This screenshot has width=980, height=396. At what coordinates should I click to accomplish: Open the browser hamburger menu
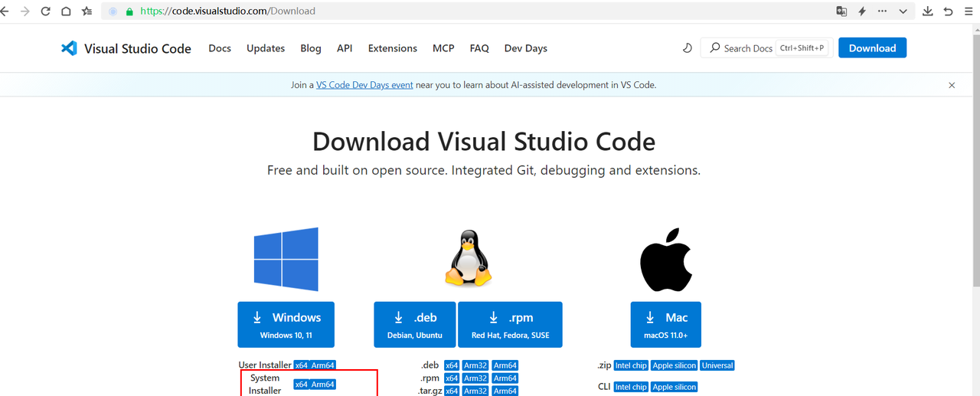click(x=970, y=11)
